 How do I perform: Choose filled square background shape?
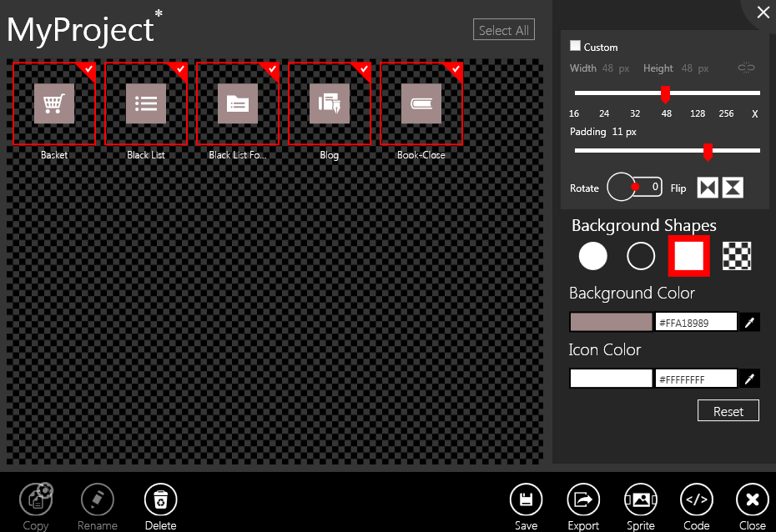tap(689, 256)
